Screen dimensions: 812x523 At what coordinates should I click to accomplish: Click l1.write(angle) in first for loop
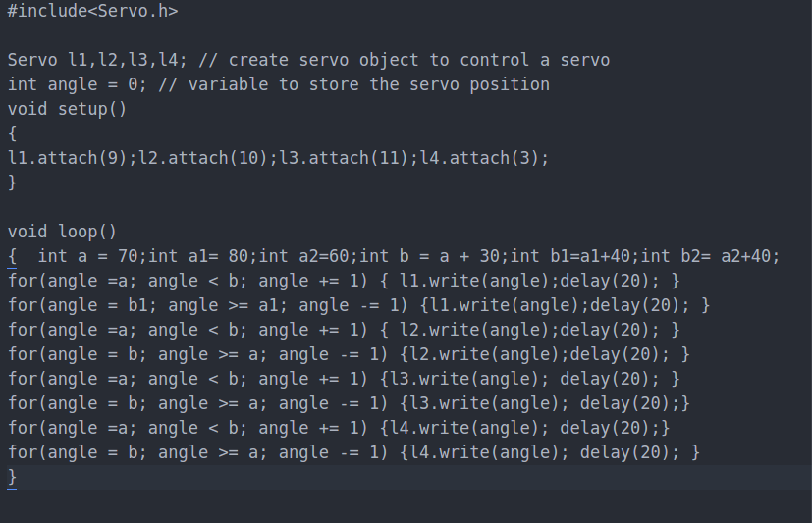coord(474,281)
